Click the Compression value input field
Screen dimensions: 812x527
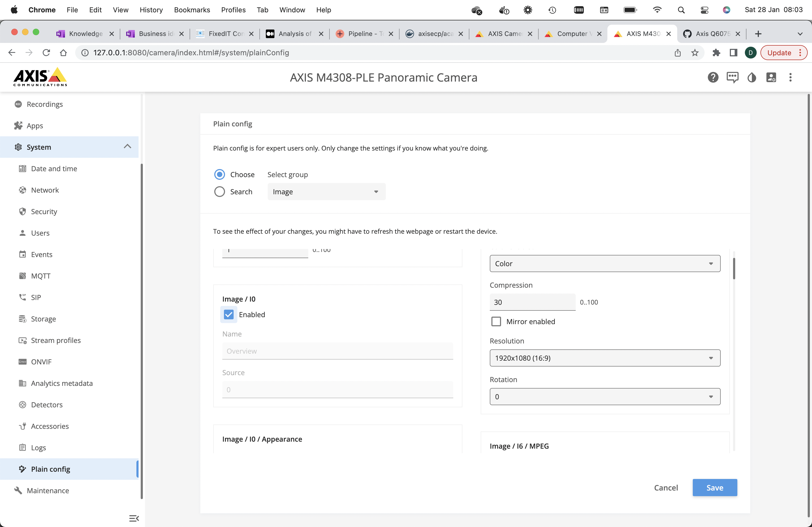click(x=532, y=302)
